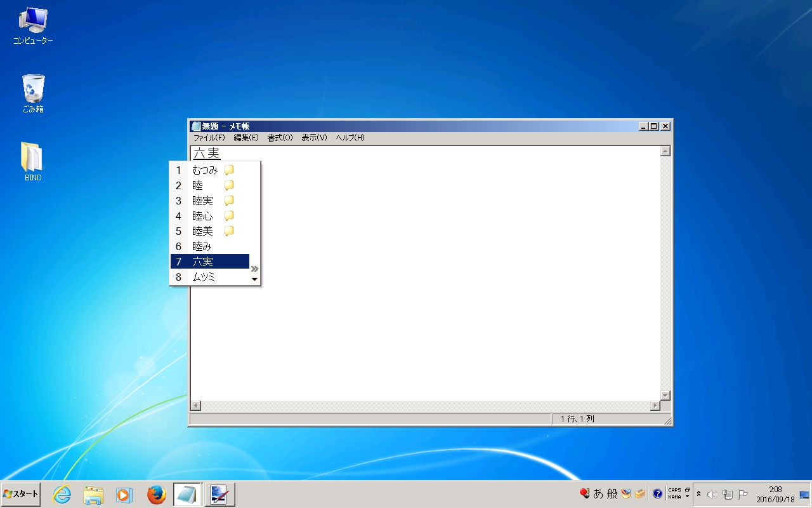Image resolution: width=812 pixels, height=508 pixels.
Task: Toggle the IME あ input mode indicator
Action: point(598,493)
